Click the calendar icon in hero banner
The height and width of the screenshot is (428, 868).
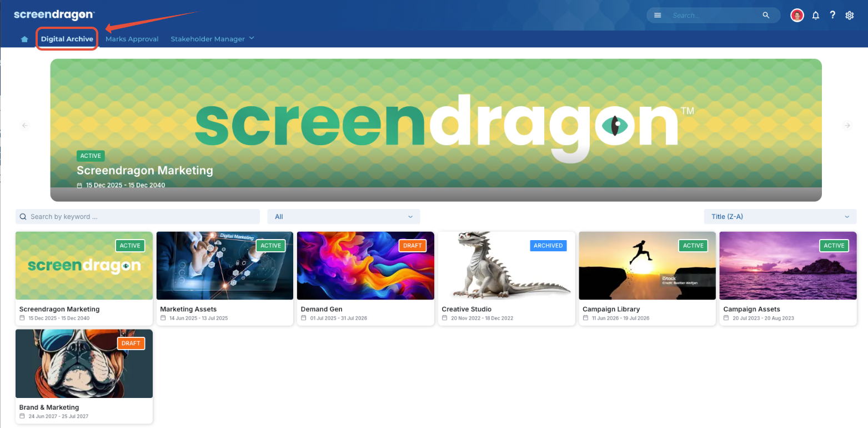click(79, 185)
